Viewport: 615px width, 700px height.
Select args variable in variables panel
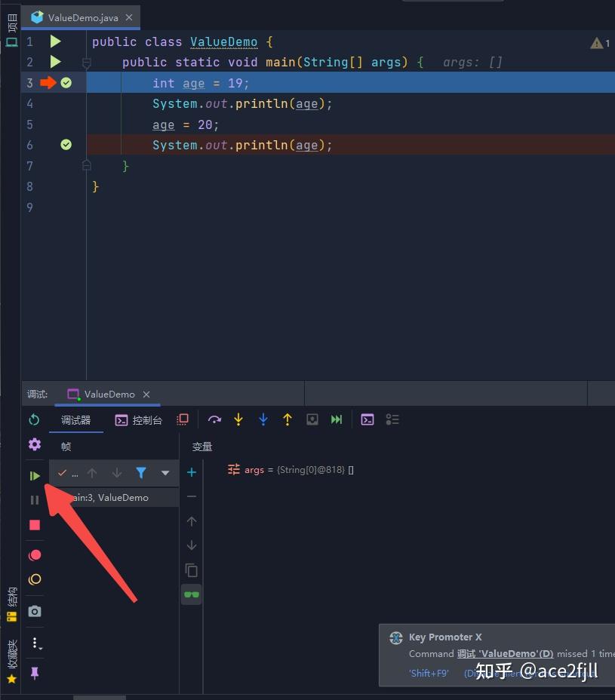(x=291, y=470)
